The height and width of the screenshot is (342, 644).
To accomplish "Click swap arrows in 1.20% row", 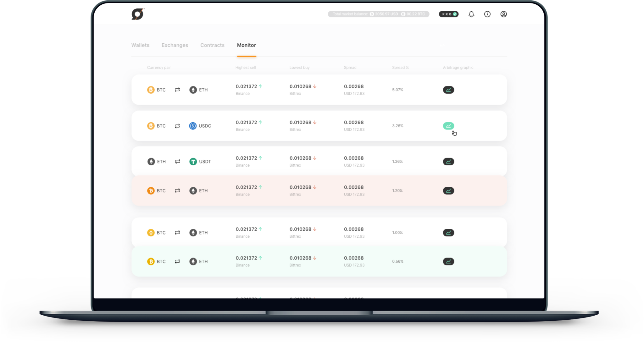I will point(177,191).
